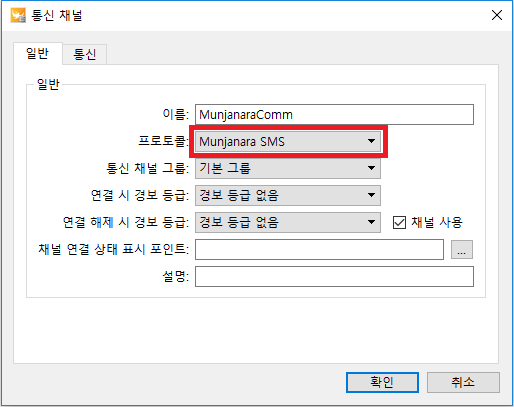The image size is (514, 407).
Task: Browse points with the ... button
Action: click(462, 249)
